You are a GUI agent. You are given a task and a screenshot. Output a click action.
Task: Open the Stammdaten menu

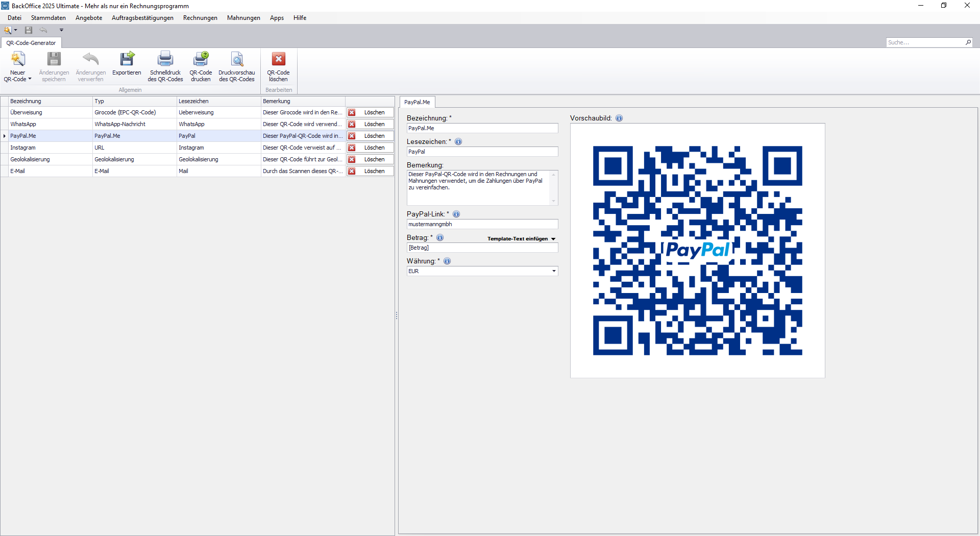(x=48, y=18)
